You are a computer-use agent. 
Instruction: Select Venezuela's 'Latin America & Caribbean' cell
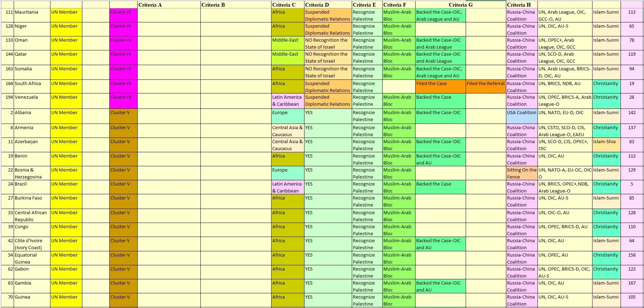pos(288,101)
